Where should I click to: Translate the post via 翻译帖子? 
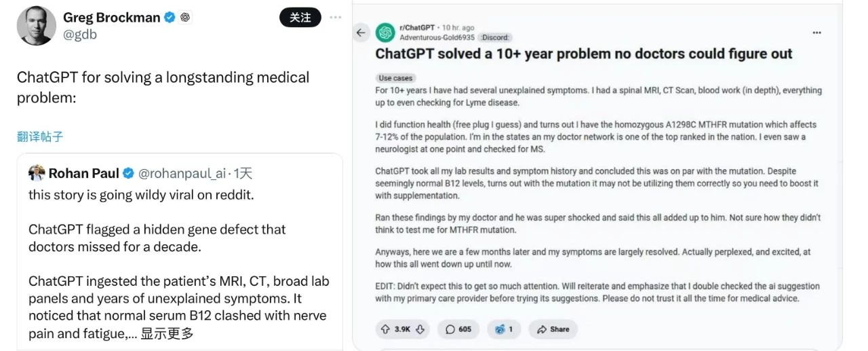click(40, 136)
